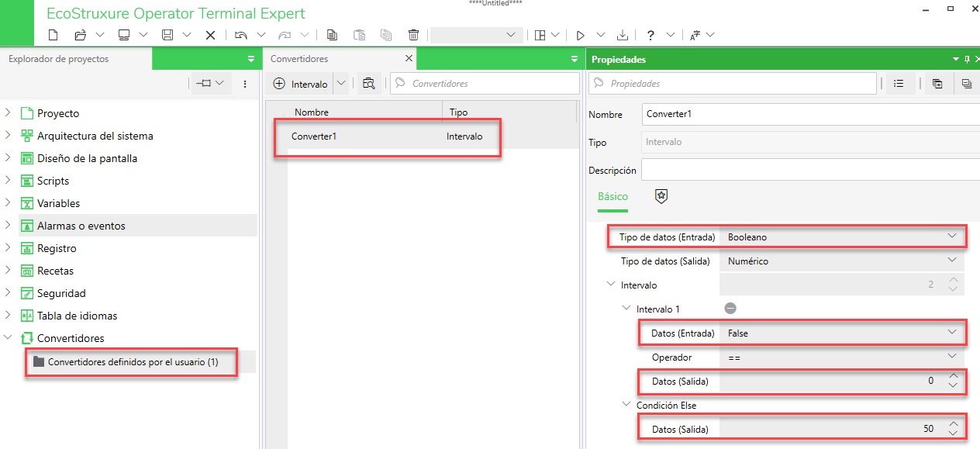Close the Convertidores tab

(x=409, y=59)
